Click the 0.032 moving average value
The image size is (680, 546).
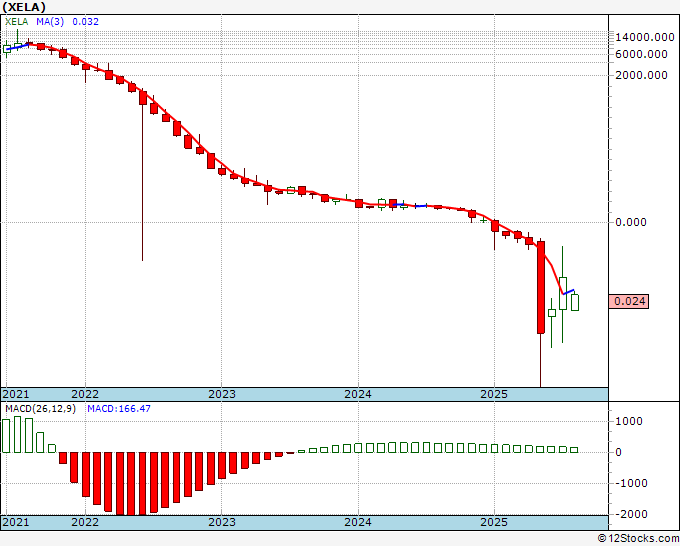pos(85,22)
